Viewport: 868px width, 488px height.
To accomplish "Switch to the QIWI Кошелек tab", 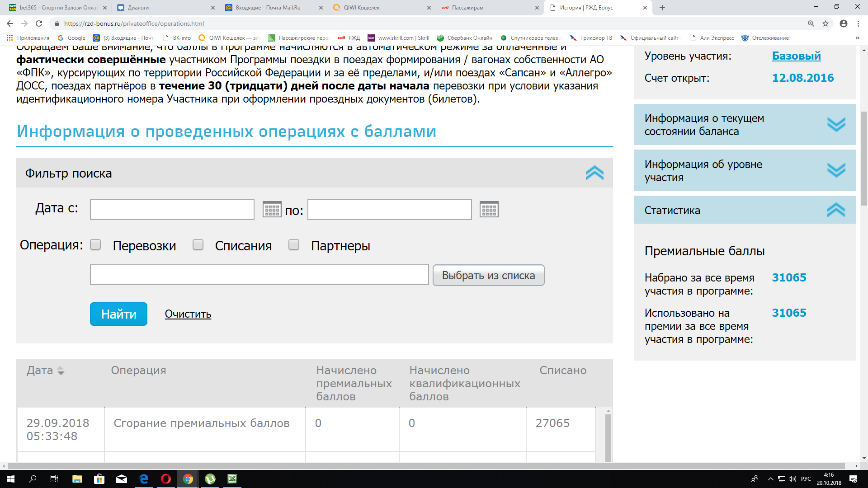I will coord(380,8).
